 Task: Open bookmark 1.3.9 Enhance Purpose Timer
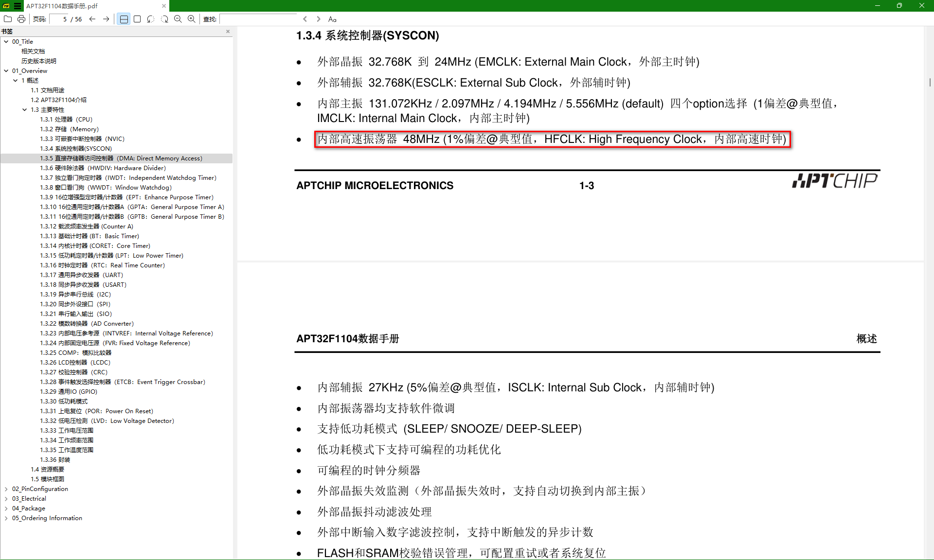[127, 197]
